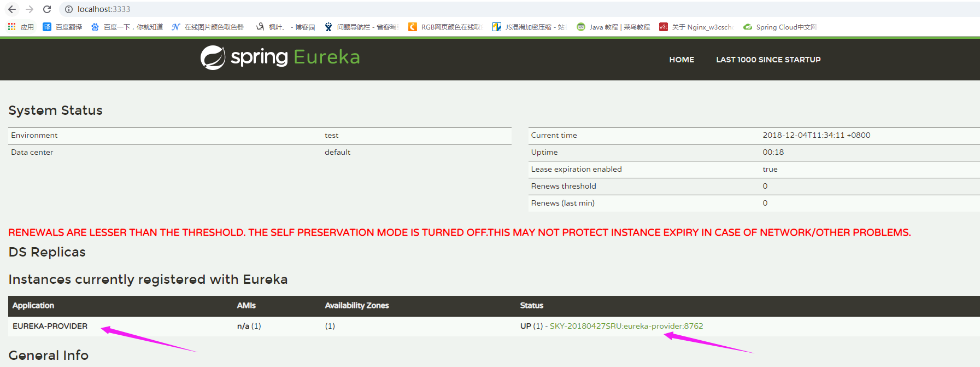Click the Instances currently registered heading
The image size is (980, 367).
coord(148,279)
